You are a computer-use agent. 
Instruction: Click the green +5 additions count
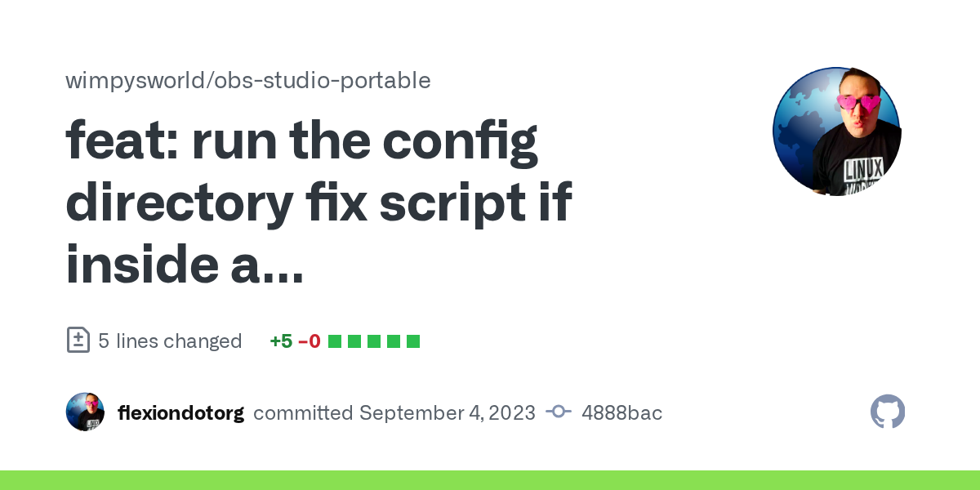tap(281, 341)
